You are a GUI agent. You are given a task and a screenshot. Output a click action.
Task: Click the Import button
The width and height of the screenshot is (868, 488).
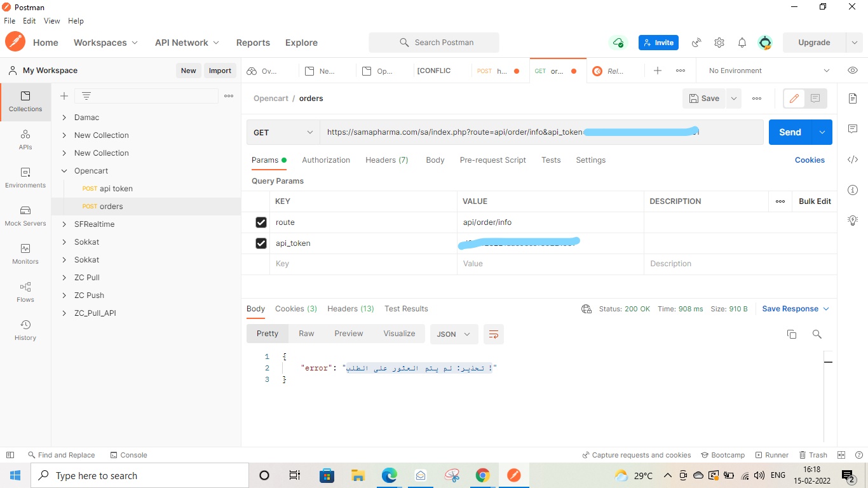coord(220,71)
